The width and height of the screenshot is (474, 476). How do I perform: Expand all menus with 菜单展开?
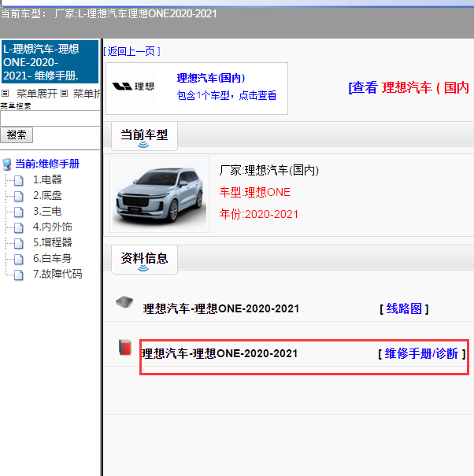36,94
